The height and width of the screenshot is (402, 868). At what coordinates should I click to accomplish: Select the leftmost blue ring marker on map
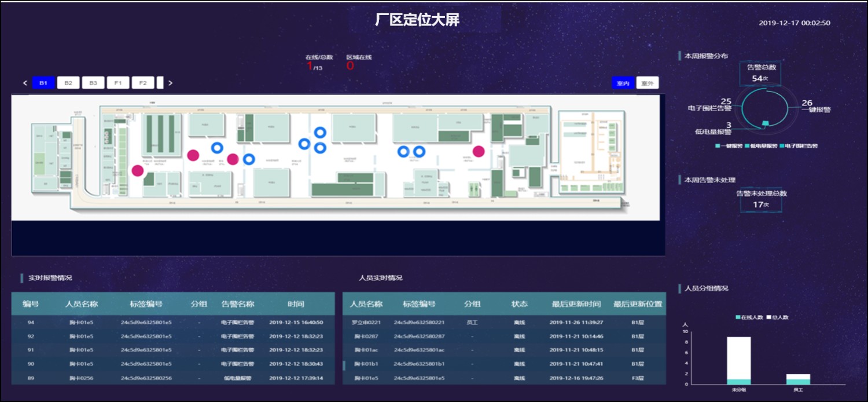tap(217, 148)
